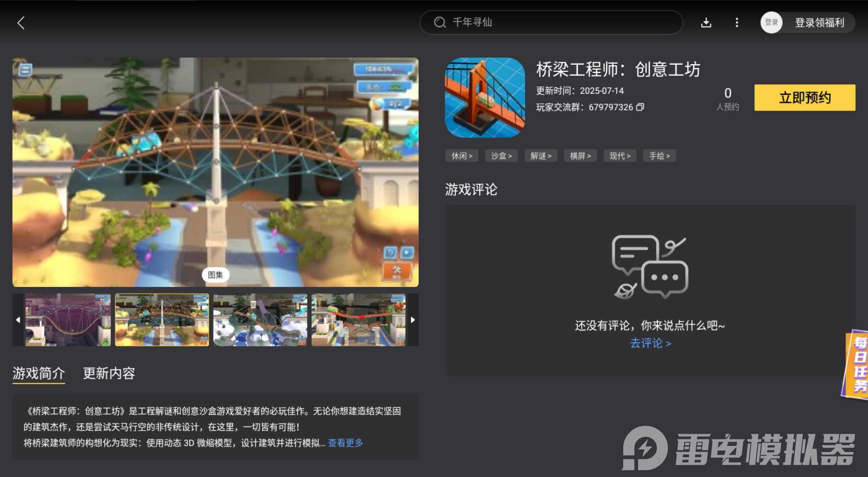Open the 图集 gallery label
Image resolution: width=868 pixels, height=477 pixels.
(216, 275)
